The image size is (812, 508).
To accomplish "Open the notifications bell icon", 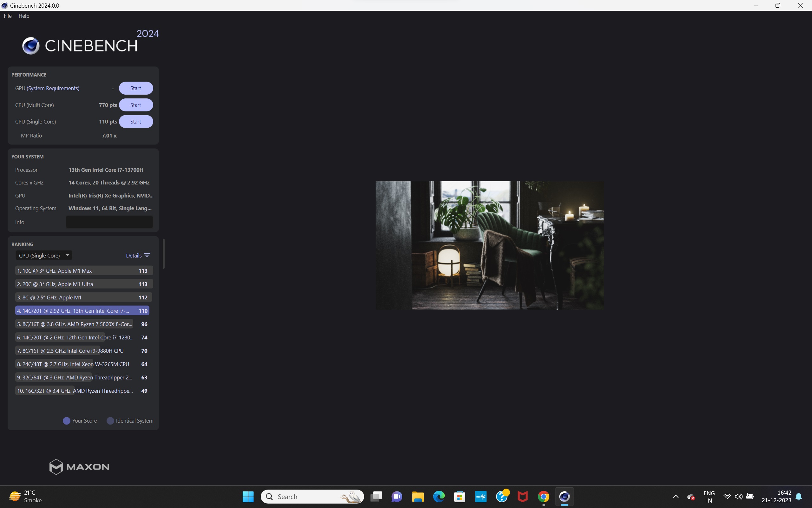I will [799, 497].
